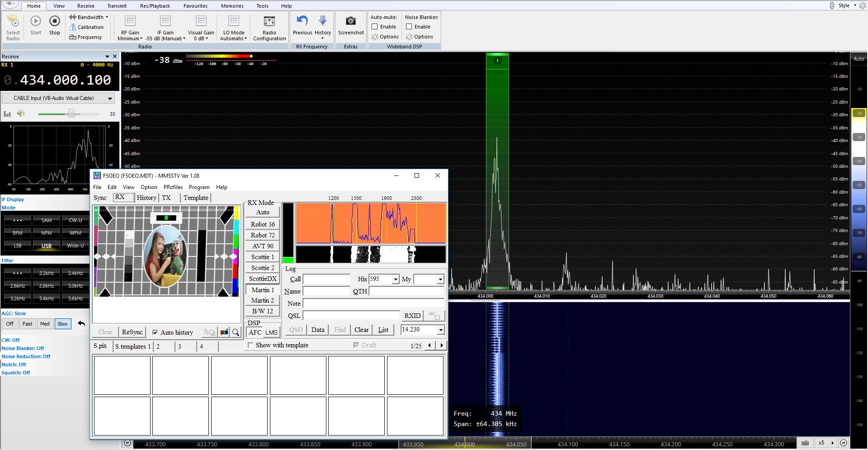Click the Screenshot camera icon
Screen dimensions: 868x450
(x=350, y=21)
